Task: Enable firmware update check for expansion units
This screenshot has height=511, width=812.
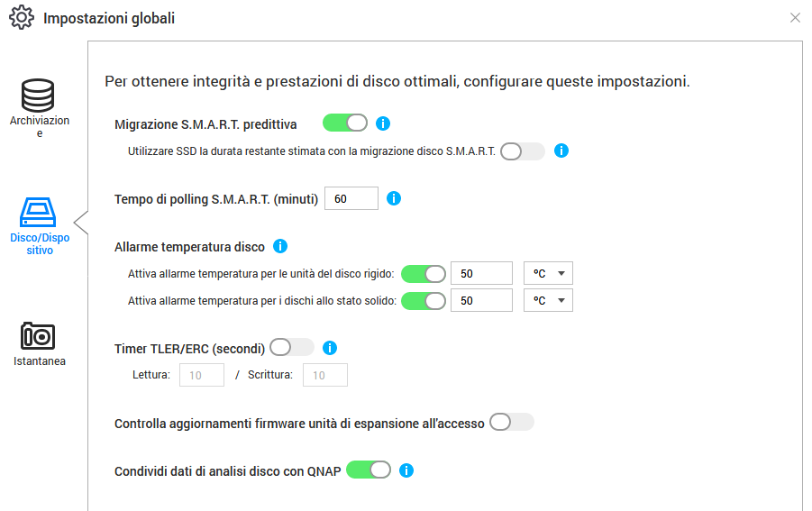Action: (x=512, y=422)
